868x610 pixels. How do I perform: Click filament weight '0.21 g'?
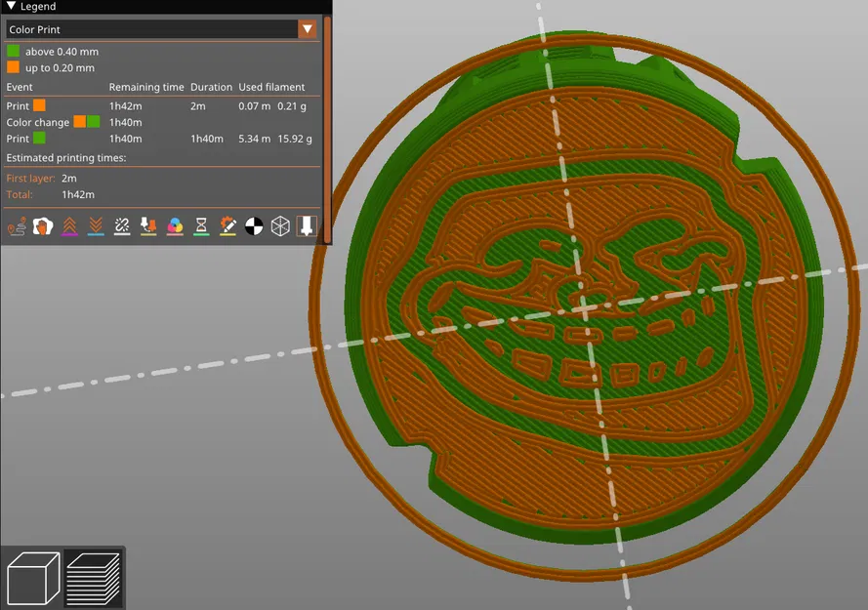point(292,105)
